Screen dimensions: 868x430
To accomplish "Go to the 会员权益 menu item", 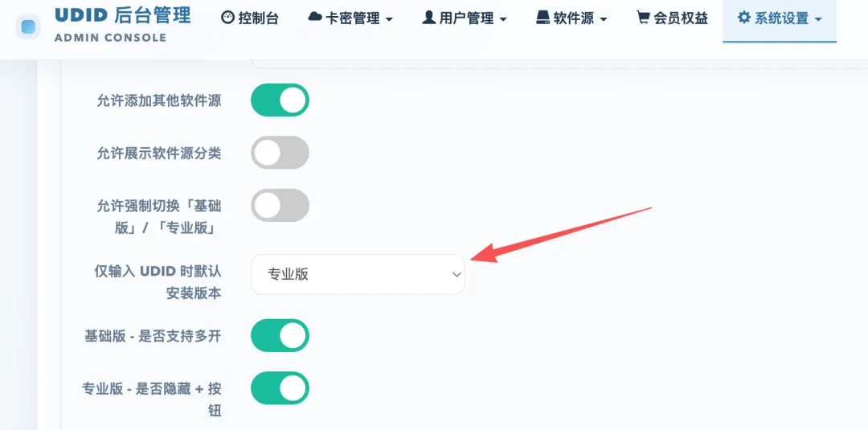I will [x=673, y=18].
